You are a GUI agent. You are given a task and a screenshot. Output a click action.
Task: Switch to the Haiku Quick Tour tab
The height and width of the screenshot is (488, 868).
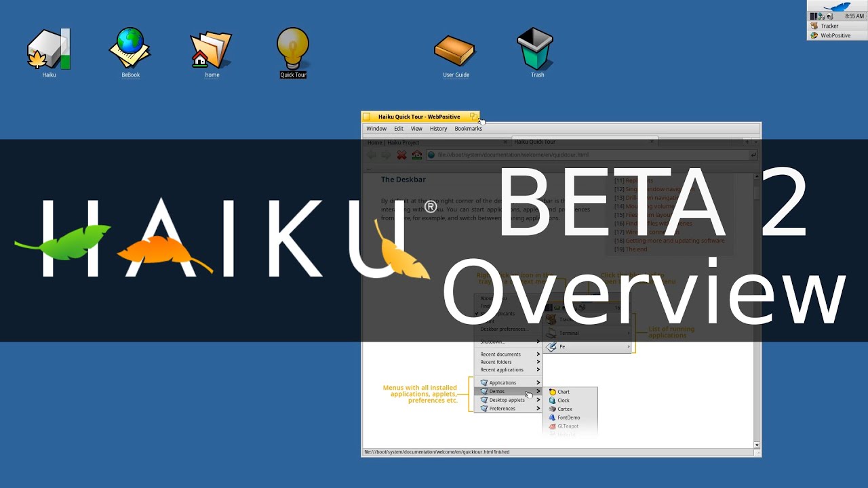coord(583,142)
